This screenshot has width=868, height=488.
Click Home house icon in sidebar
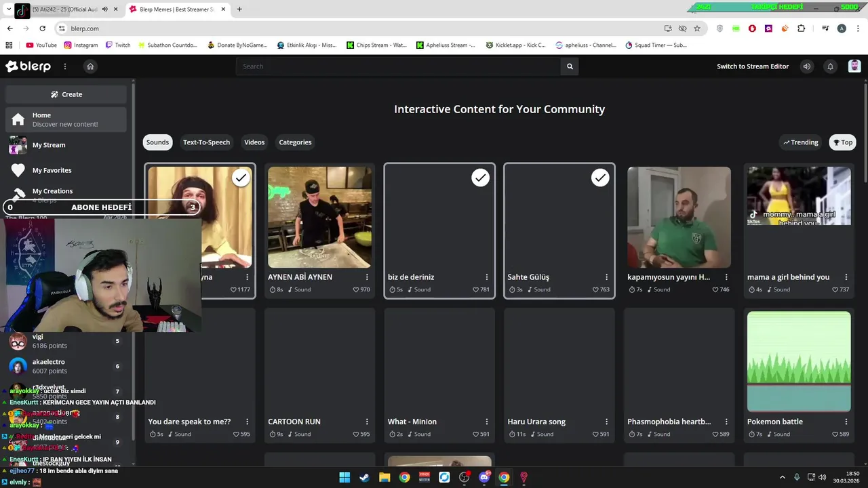point(18,119)
